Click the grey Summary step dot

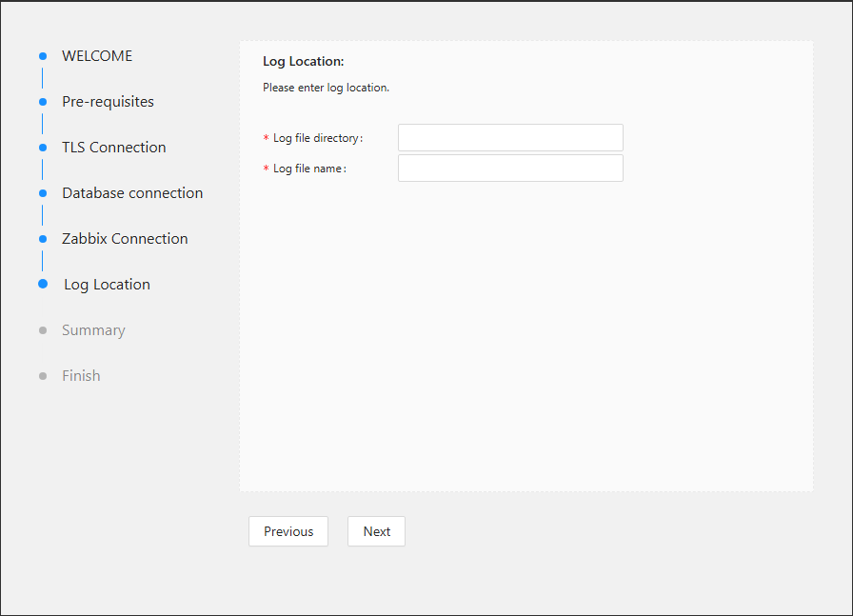43,330
